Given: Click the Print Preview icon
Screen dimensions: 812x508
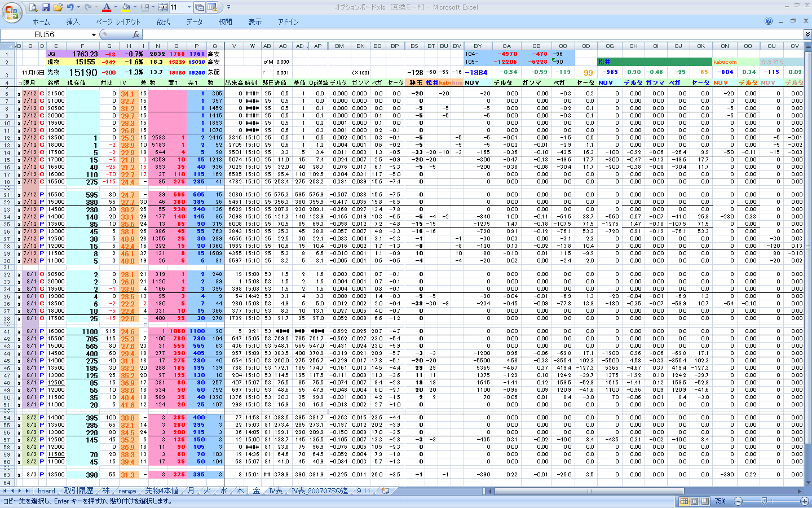Looking at the screenshot, I should (x=33, y=7).
